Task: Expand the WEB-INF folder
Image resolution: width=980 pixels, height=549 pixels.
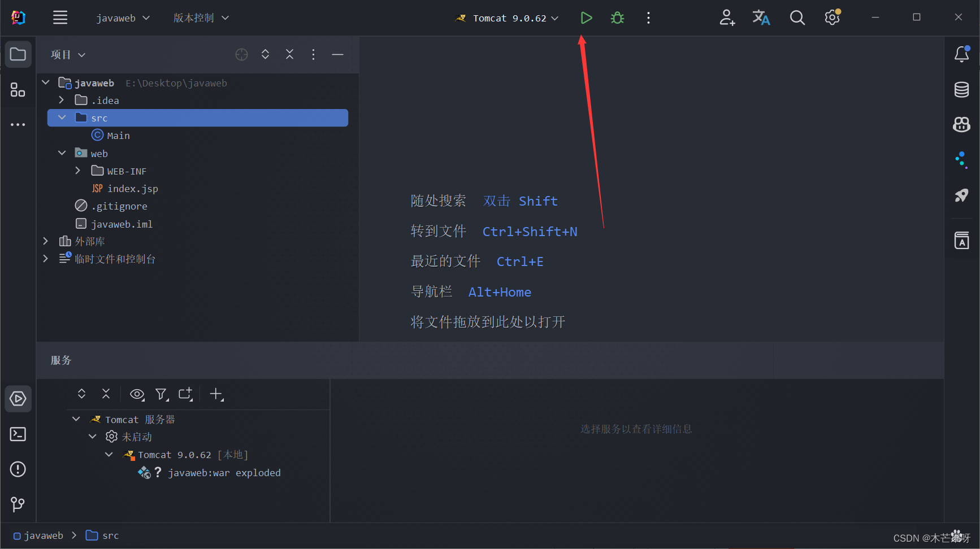Action: [78, 171]
